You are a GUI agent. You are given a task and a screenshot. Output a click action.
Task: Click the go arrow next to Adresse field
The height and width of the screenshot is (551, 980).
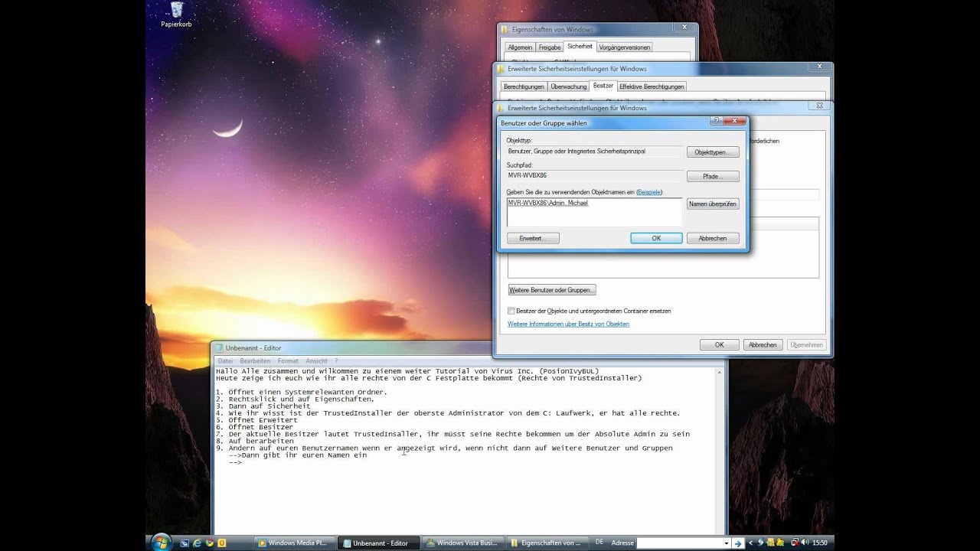click(x=738, y=543)
